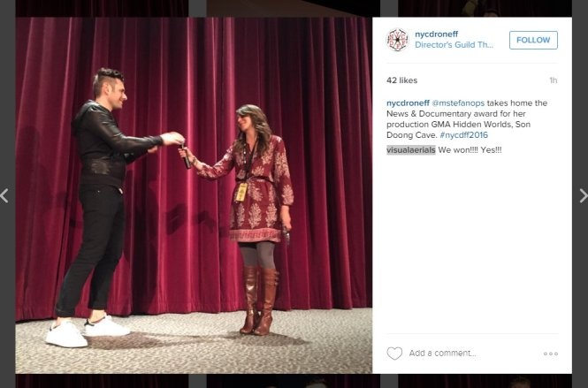Click the Add a comment field
Image resolution: width=588 pixels, height=388 pixels.
[x=442, y=354]
